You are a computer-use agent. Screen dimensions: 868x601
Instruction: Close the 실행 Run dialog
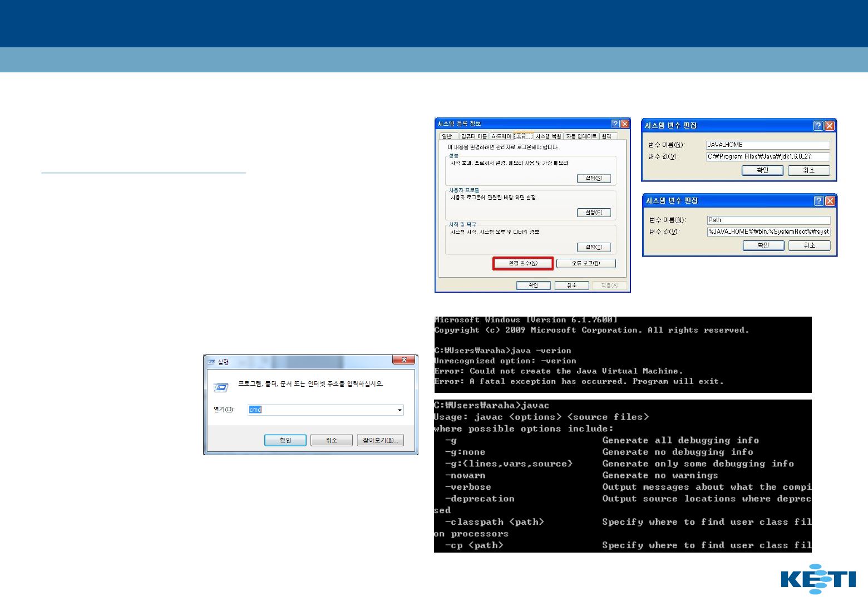[x=403, y=360]
